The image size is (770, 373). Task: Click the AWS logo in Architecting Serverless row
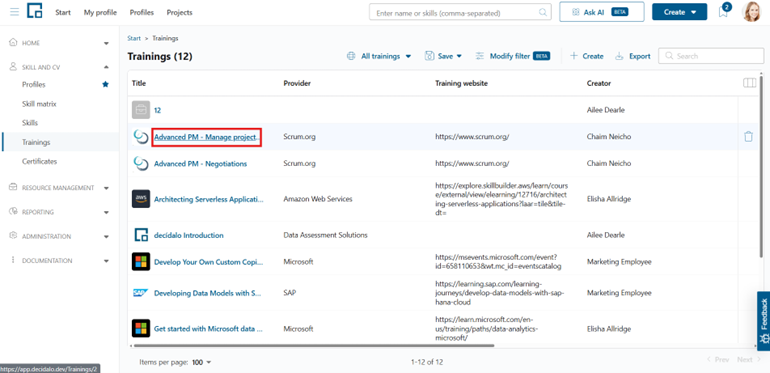click(141, 199)
